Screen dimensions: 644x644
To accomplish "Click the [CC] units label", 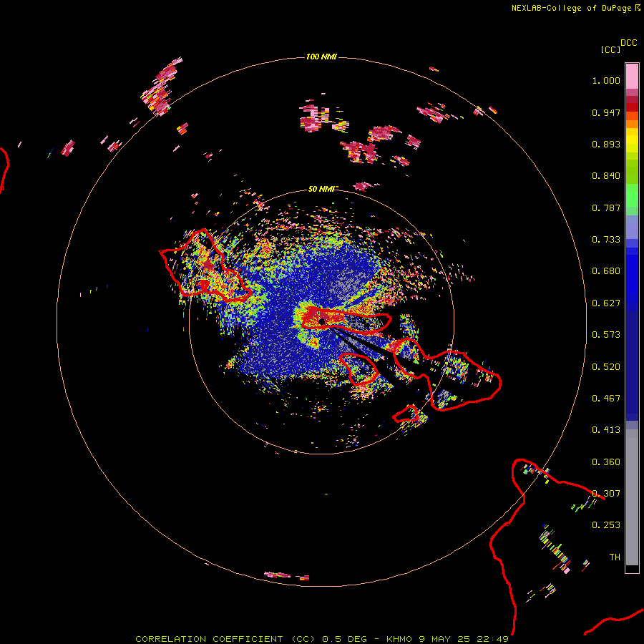I will point(610,49).
